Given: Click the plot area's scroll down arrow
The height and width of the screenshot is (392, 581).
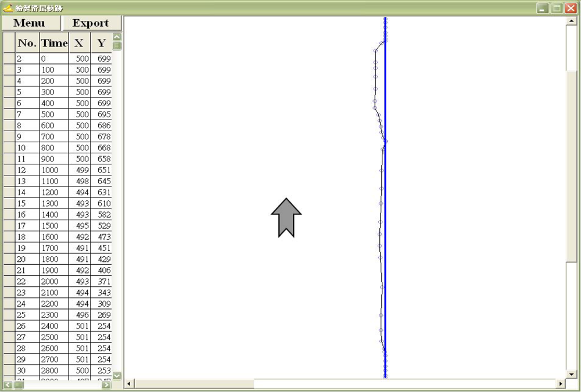Looking at the screenshot, I should pyautogui.click(x=571, y=374).
